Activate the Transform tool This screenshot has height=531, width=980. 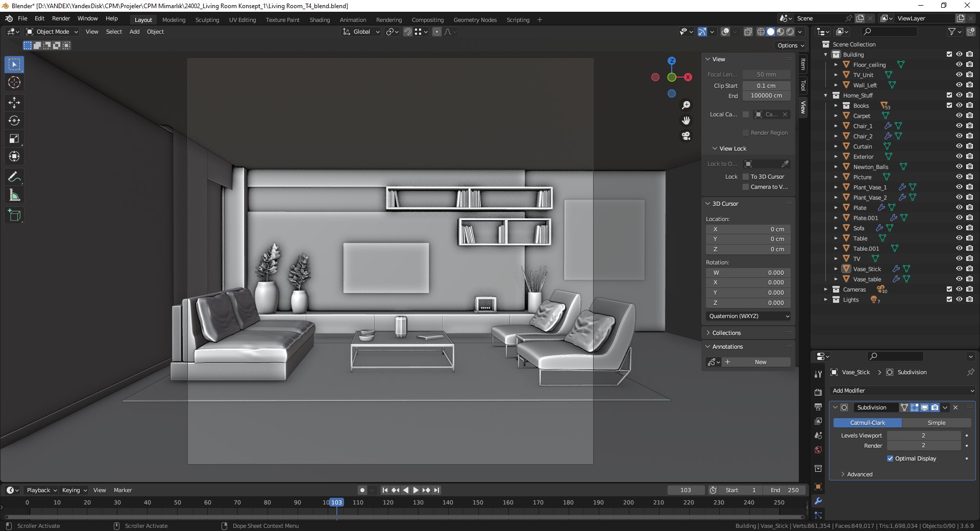pos(14,156)
